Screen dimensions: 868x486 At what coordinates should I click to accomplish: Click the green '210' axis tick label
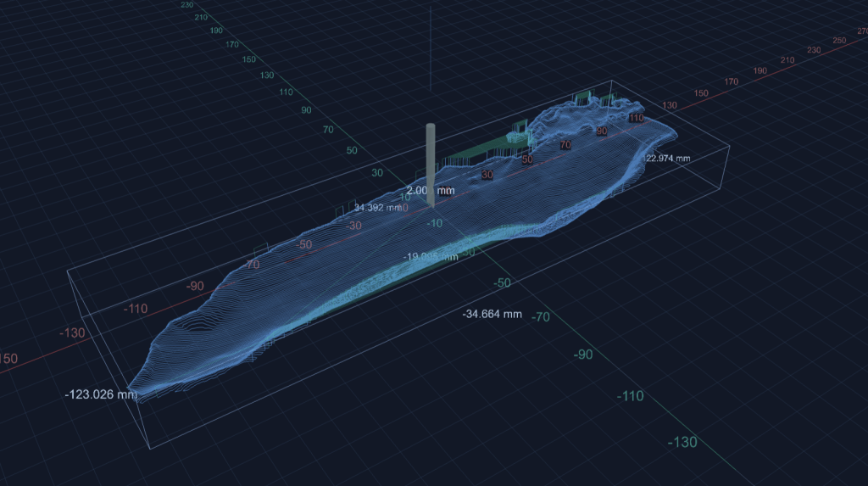(x=201, y=17)
